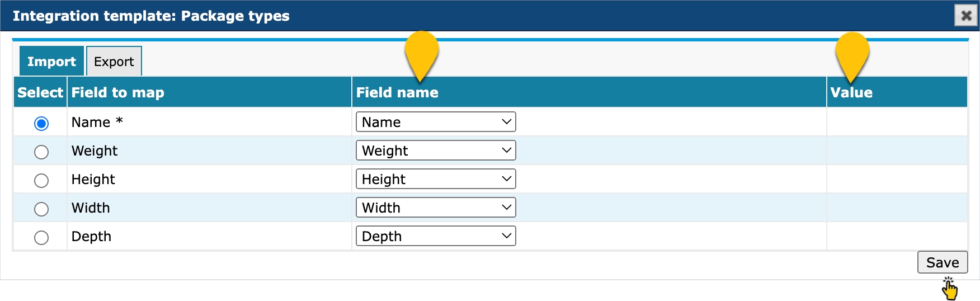Screen dimensions: 980x301
Task: Close the Integration template dialog
Action: [966, 16]
